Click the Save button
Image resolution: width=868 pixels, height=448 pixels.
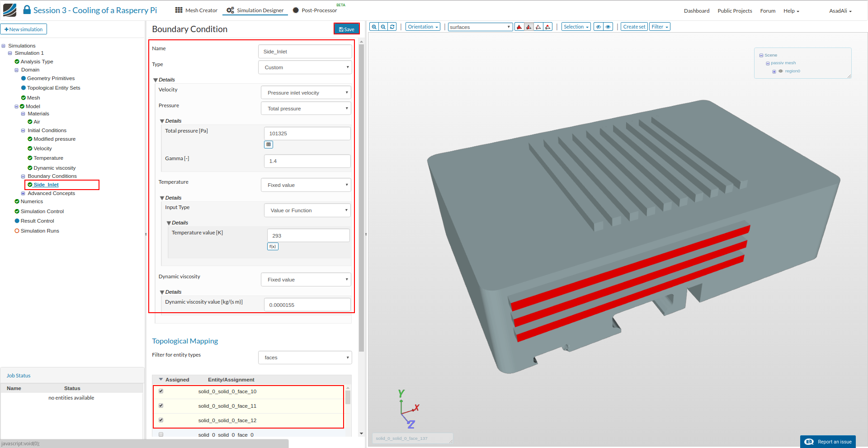click(347, 29)
